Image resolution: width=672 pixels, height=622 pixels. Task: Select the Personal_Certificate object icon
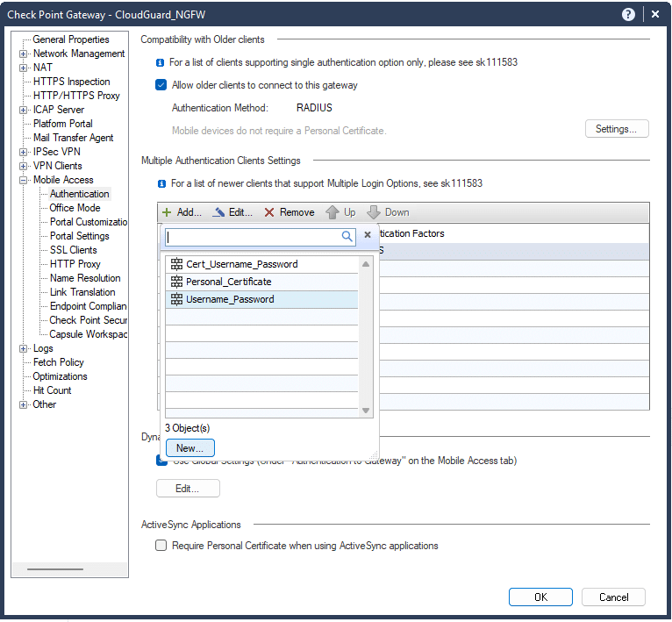click(176, 282)
